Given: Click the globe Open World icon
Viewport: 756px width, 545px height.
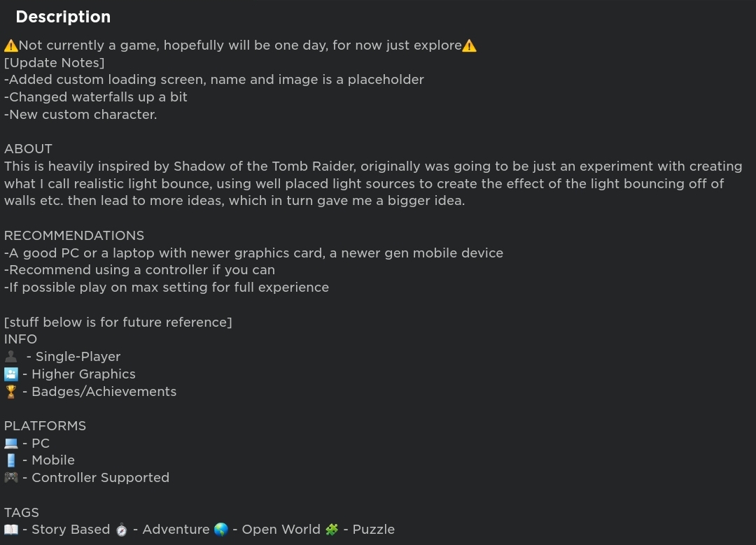Looking at the screenshot, I should pos(220,530).
